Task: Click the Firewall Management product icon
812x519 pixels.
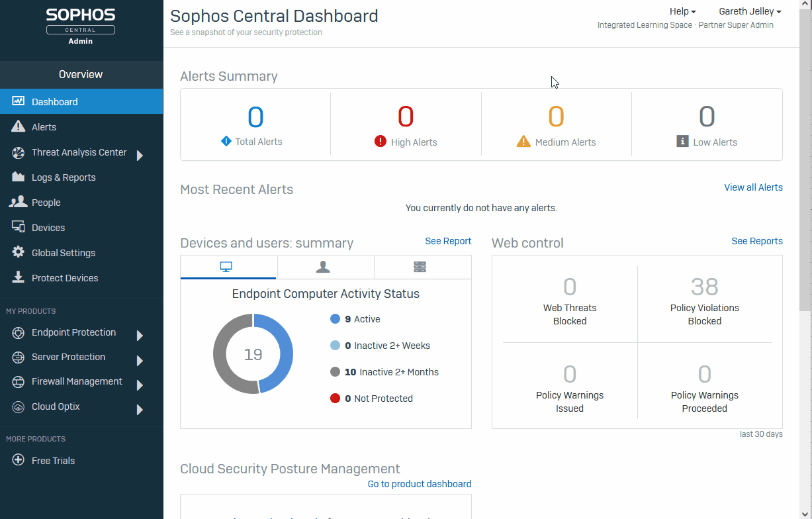Action: tap(19, 382)
